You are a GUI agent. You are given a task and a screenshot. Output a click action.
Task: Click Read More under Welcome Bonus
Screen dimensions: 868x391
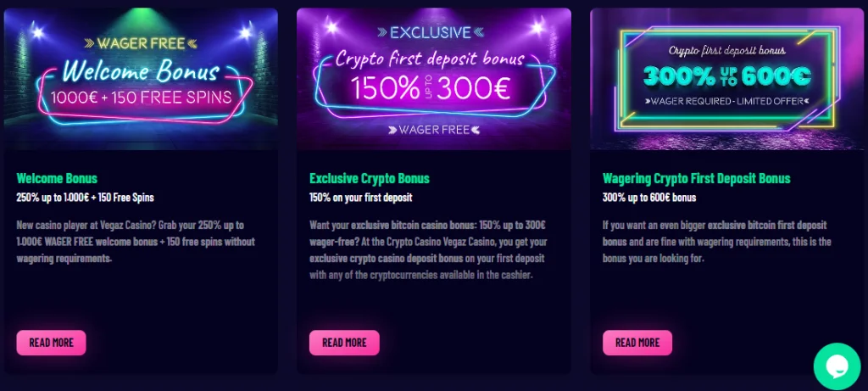click(51, 343)
